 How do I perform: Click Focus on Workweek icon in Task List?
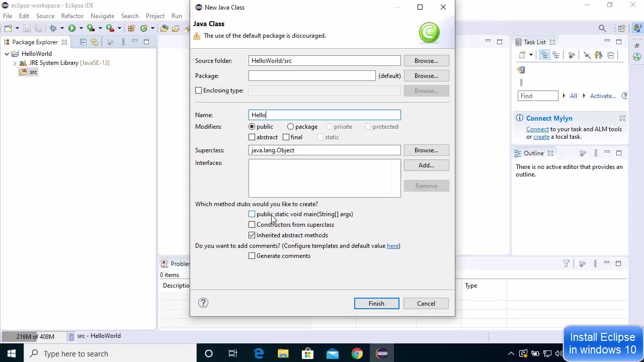(599, 55)
